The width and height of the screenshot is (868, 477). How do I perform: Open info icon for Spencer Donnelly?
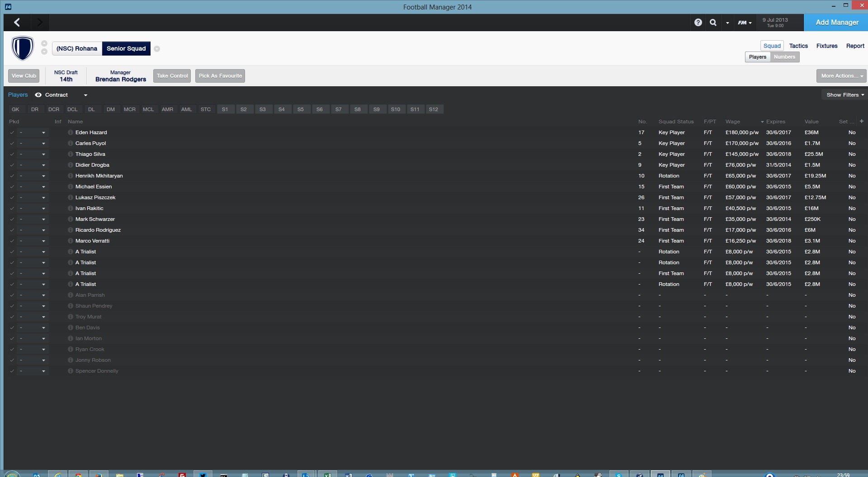pos(71,371)
